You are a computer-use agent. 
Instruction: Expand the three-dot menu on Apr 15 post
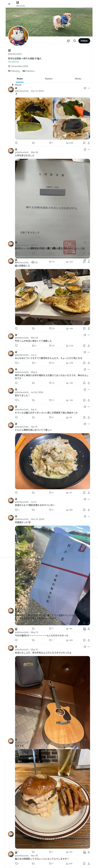[89, 424]
